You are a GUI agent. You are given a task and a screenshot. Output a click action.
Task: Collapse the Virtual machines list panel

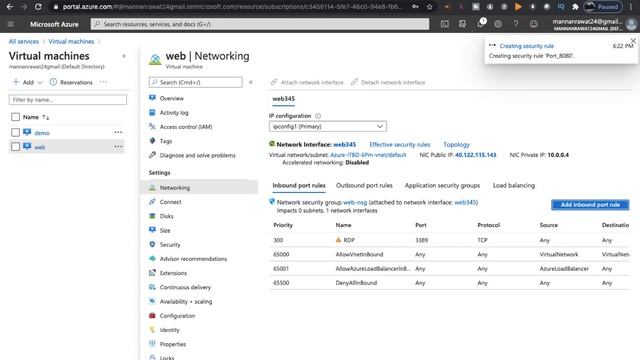[x=124, y=56]
